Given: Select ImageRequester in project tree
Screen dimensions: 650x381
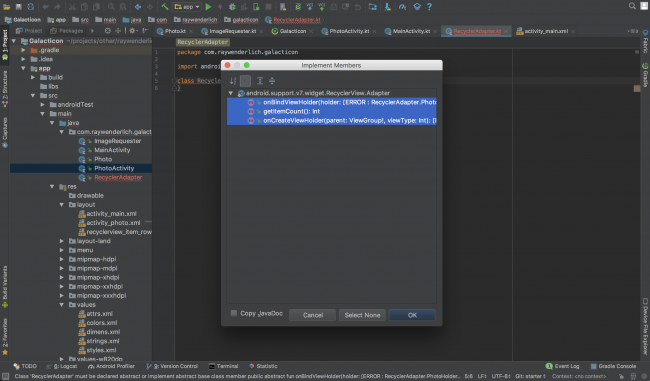Looking at the screenshot, I should pyautogui.click(x=117, y=141).
